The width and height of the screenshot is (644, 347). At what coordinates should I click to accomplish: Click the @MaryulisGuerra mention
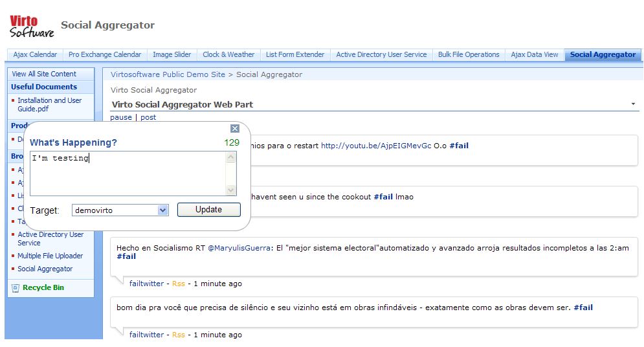239,248
